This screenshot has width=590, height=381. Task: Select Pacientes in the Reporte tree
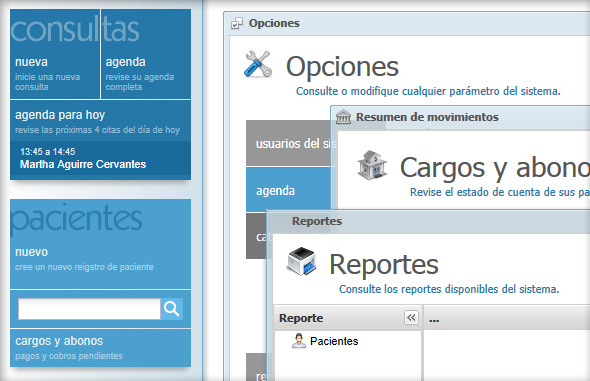point(334,341)
